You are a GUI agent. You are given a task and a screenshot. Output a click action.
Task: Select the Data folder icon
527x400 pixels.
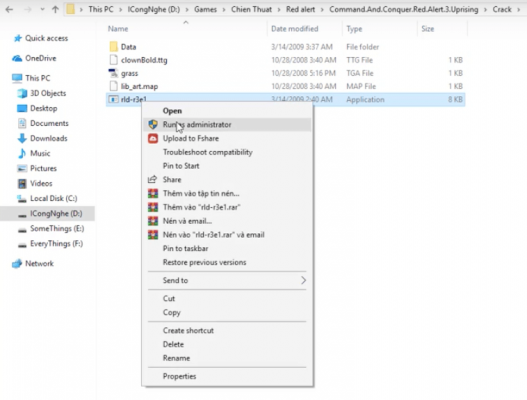tap(114, 46)
